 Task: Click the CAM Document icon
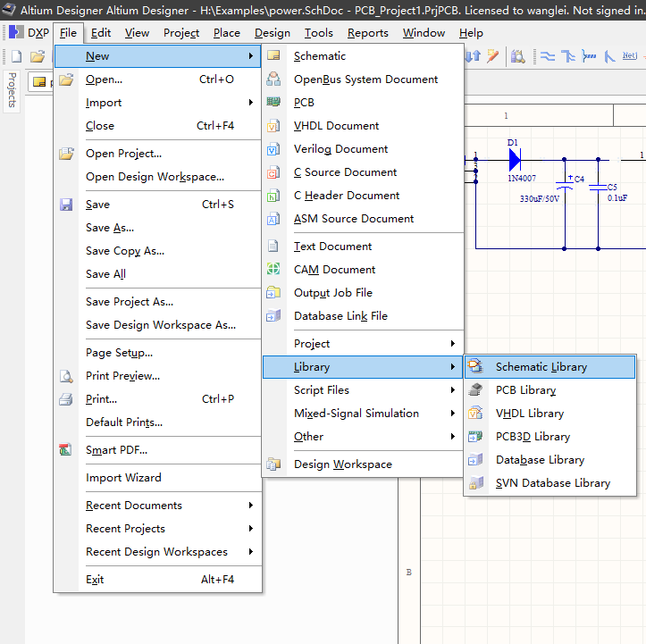coord(274,270)
